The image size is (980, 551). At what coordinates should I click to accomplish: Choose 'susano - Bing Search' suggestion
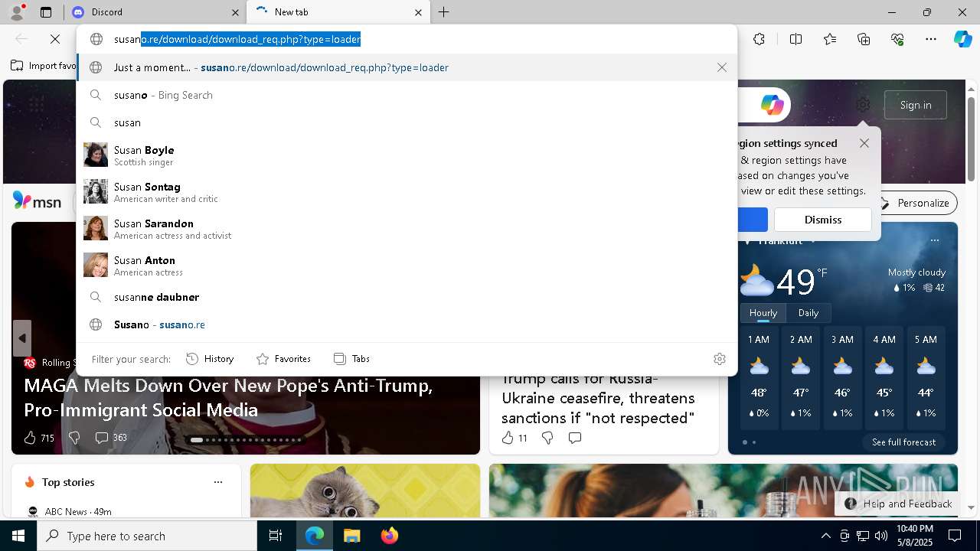(407, 95)
